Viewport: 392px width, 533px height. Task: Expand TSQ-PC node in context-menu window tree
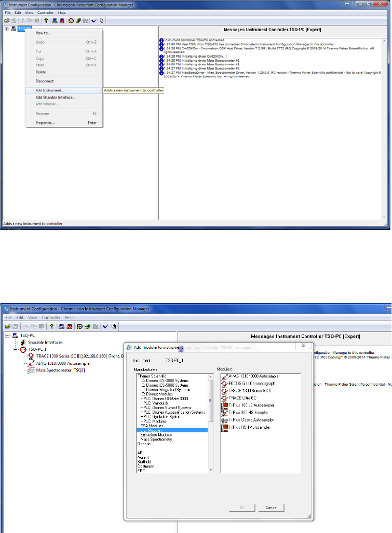pyautogui.click(x=6, y=29)
